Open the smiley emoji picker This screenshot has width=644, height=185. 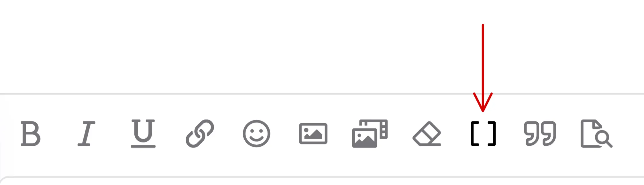click(x=256, y=133)
